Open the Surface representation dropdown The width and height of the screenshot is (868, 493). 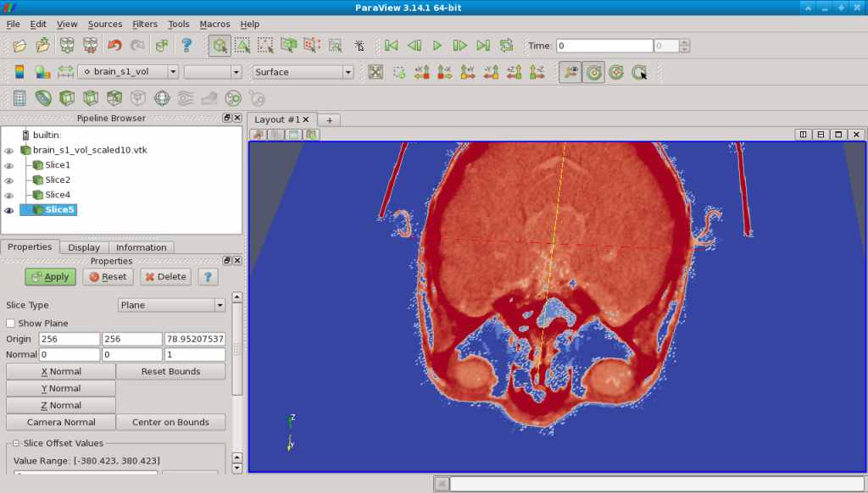tap(303, 72)
